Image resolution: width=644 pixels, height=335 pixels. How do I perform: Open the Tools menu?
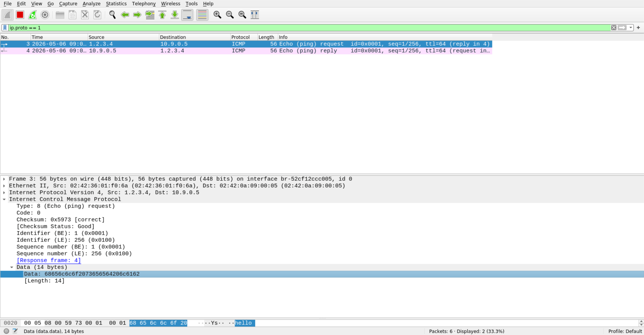[x=191, y=4]
